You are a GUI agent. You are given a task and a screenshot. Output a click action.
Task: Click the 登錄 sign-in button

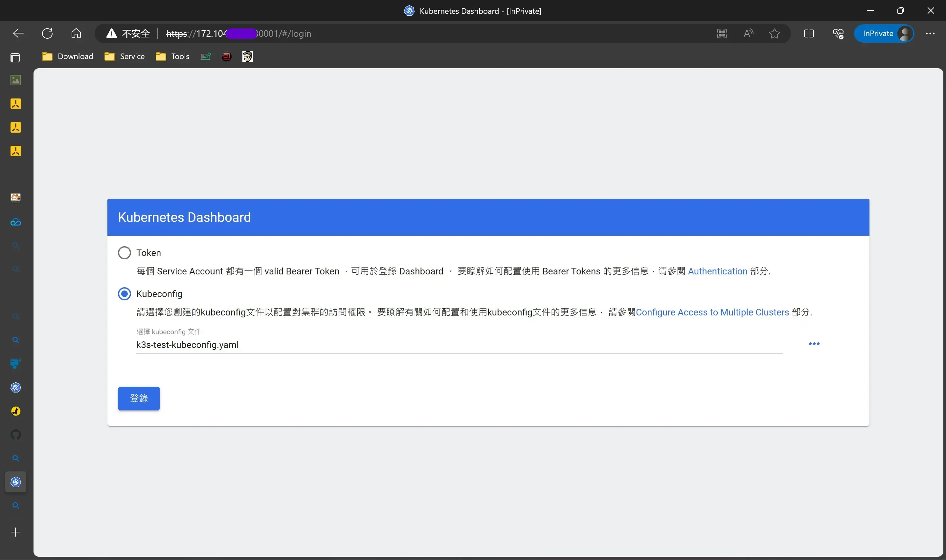139,398
